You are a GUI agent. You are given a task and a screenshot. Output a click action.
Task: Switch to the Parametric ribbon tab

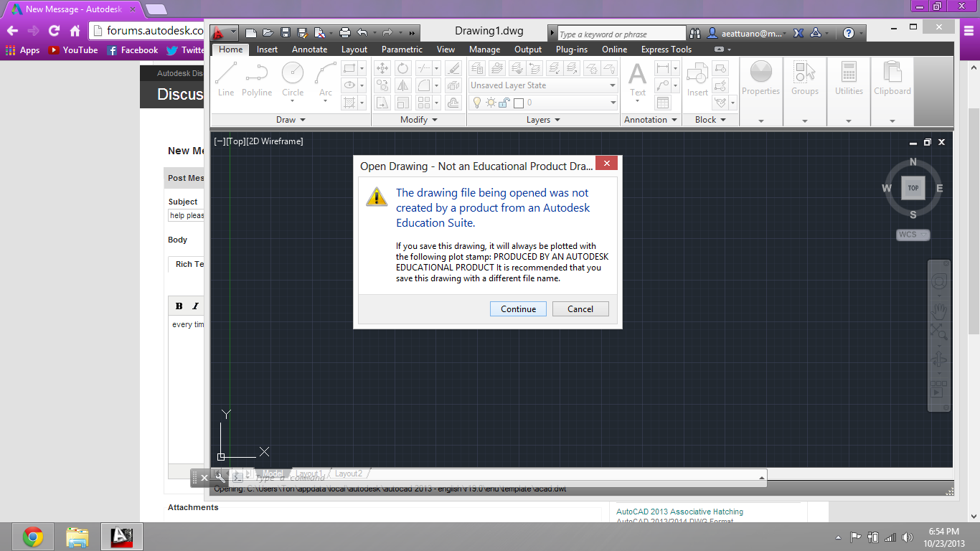pos(402,50)
